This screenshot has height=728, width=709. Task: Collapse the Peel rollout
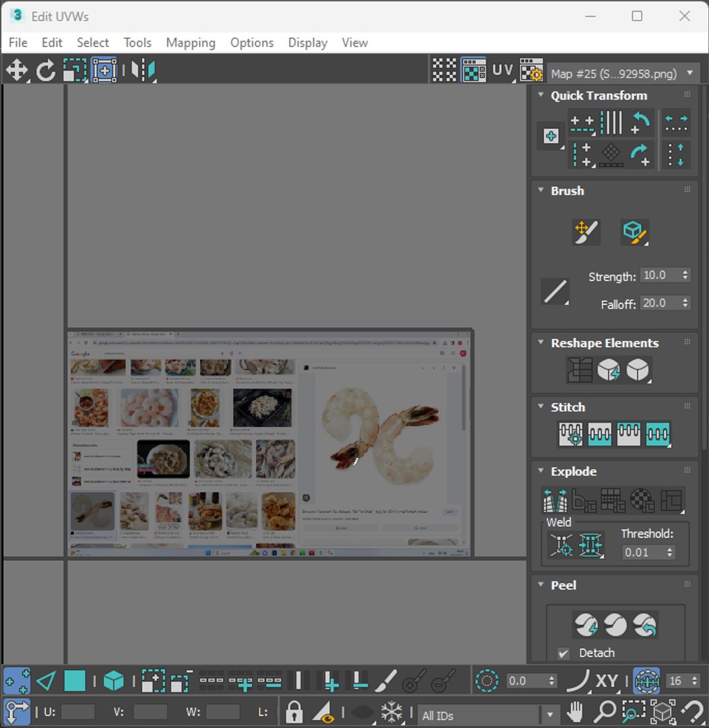pyautogui.click(x=541, y=584)
